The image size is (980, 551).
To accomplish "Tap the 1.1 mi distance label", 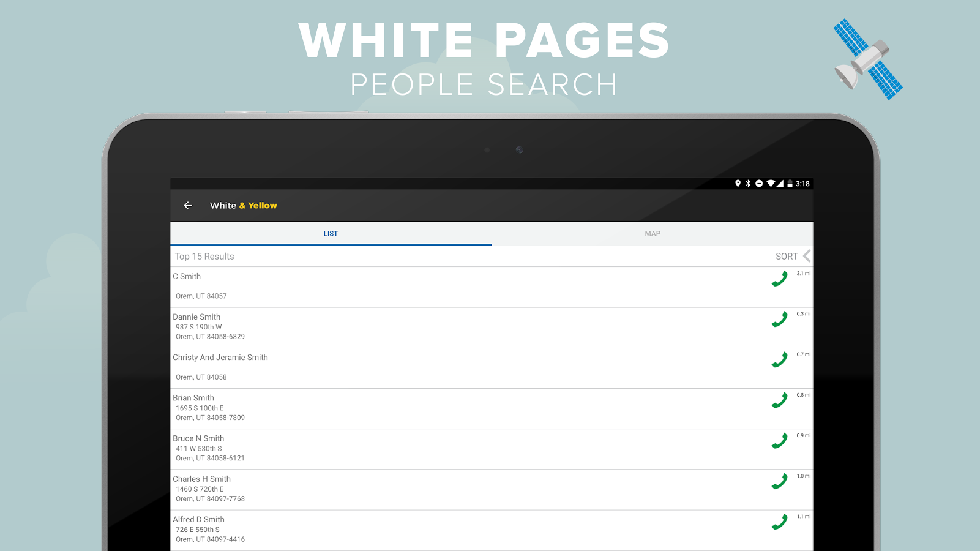I will (x=804, y=517).
